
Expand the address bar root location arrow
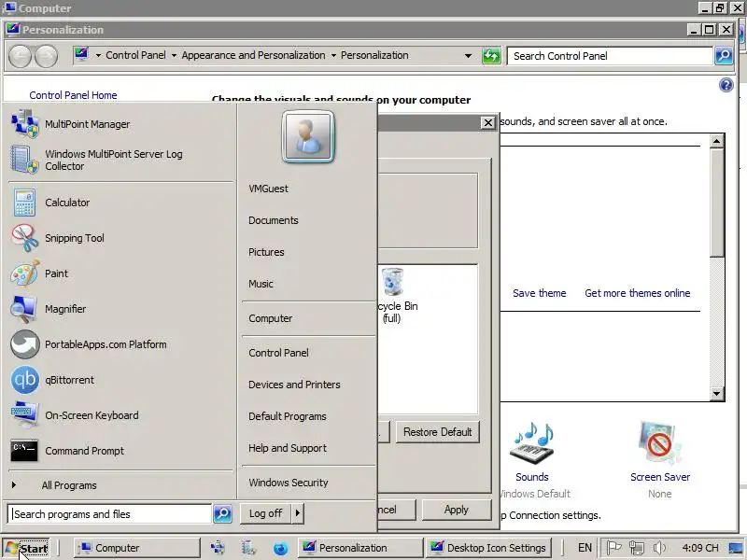click(98, 56)
